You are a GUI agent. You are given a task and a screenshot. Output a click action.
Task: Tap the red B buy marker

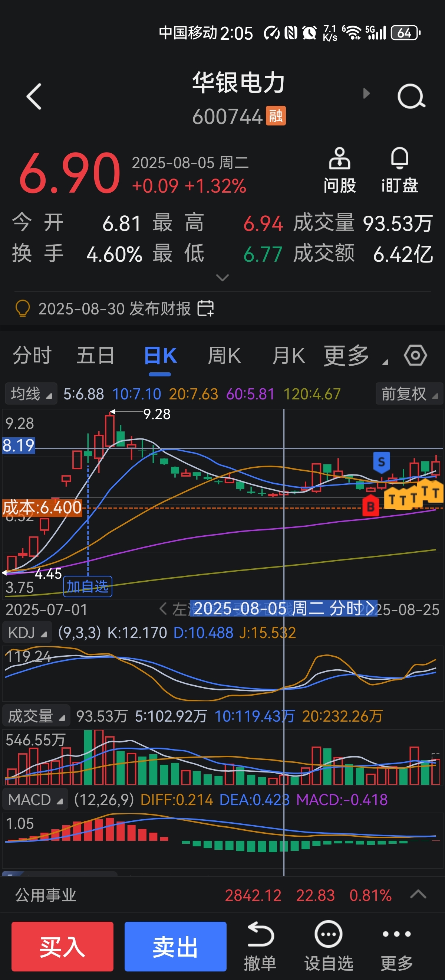370,506
